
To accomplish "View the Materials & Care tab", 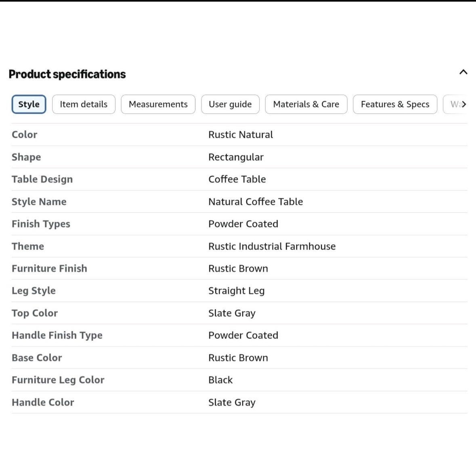I will tap(306, 104).
